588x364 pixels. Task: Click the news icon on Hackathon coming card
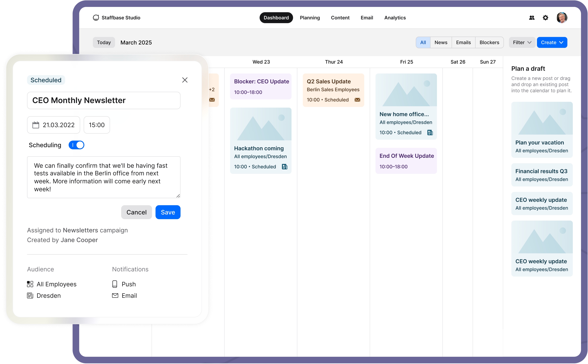285,166
